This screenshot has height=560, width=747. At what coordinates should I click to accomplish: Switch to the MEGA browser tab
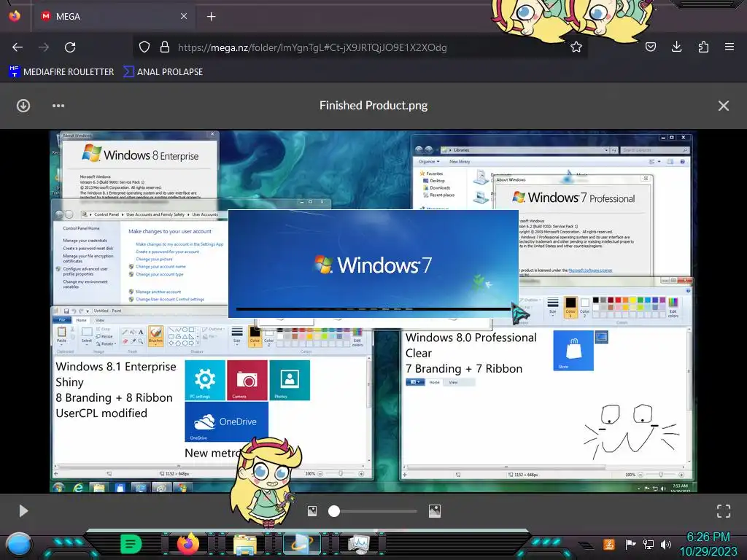coord(113,16)
